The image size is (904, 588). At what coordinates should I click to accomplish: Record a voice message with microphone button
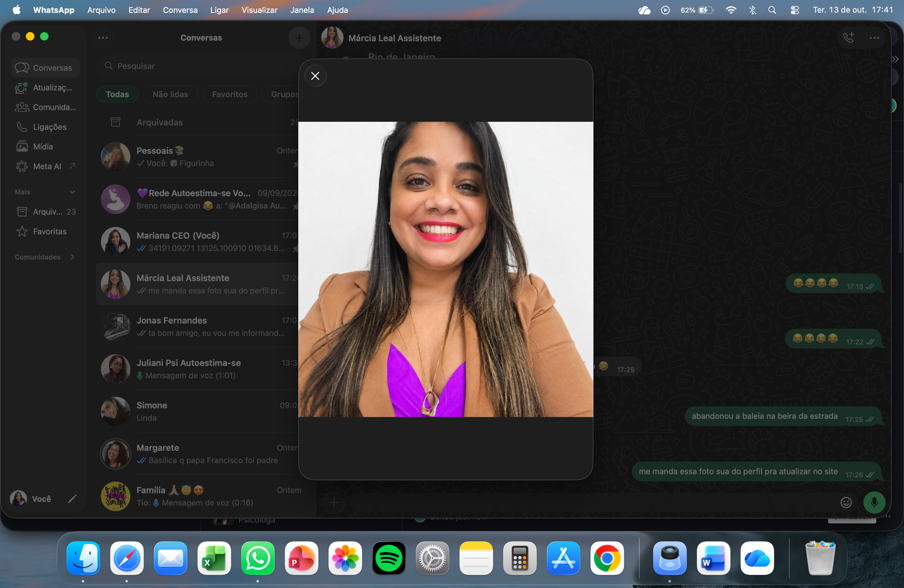(874, 503)
